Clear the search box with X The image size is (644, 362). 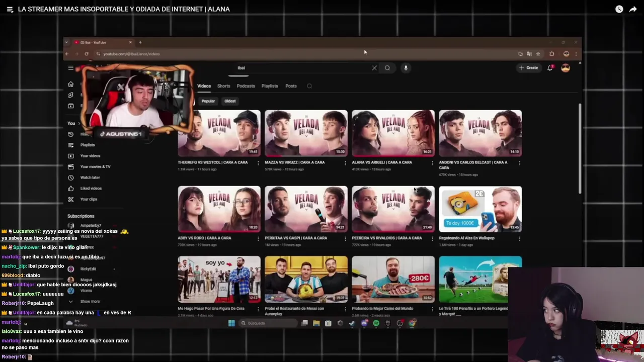pos(374,68)
